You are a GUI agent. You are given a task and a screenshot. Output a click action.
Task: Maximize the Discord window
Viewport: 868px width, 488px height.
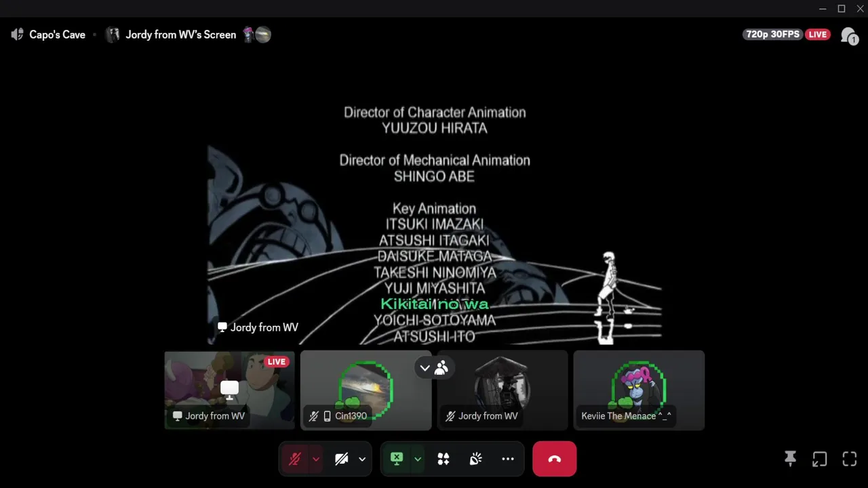842,9
